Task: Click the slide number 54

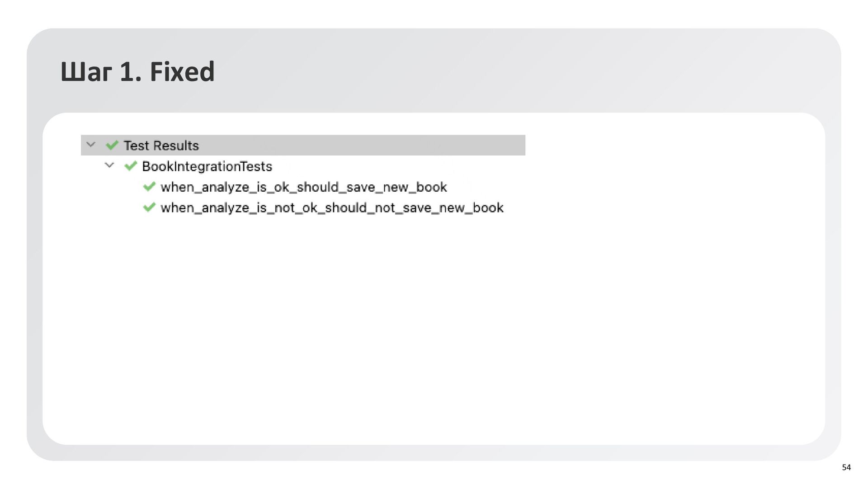Action: click(846, 467)
